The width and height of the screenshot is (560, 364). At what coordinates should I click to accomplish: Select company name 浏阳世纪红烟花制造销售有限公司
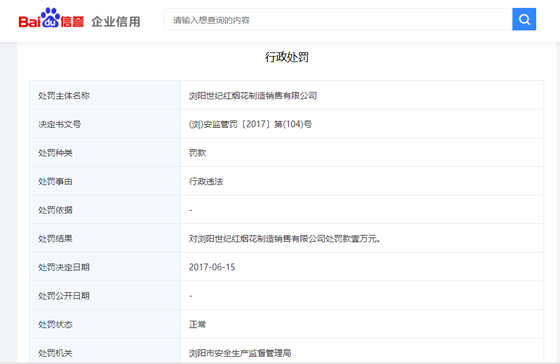(x=253, y=96)
